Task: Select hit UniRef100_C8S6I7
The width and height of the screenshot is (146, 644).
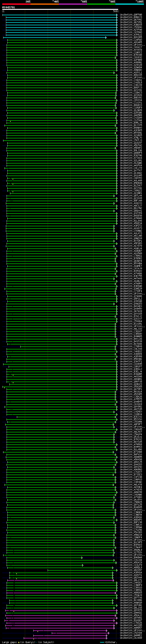Action: click(131, 47)
